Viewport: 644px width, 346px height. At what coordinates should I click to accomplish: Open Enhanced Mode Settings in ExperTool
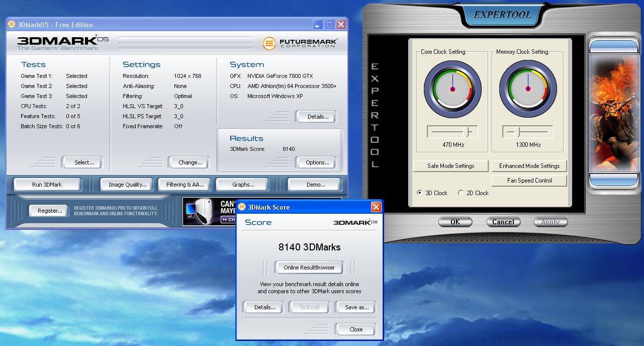[529, 166]
